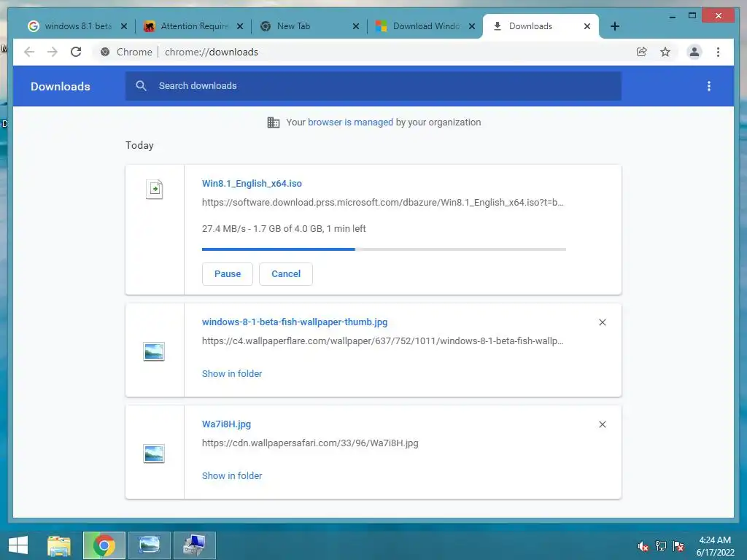The image size is (747, 560).
Task: Go forward with the forward arrow
Action: coord(53,52)
